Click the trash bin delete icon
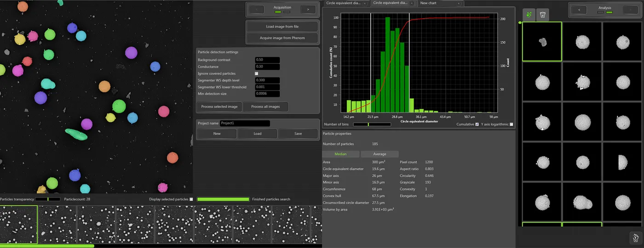The image size is (644, 248). pyautogui.click(x=543, y=15)
